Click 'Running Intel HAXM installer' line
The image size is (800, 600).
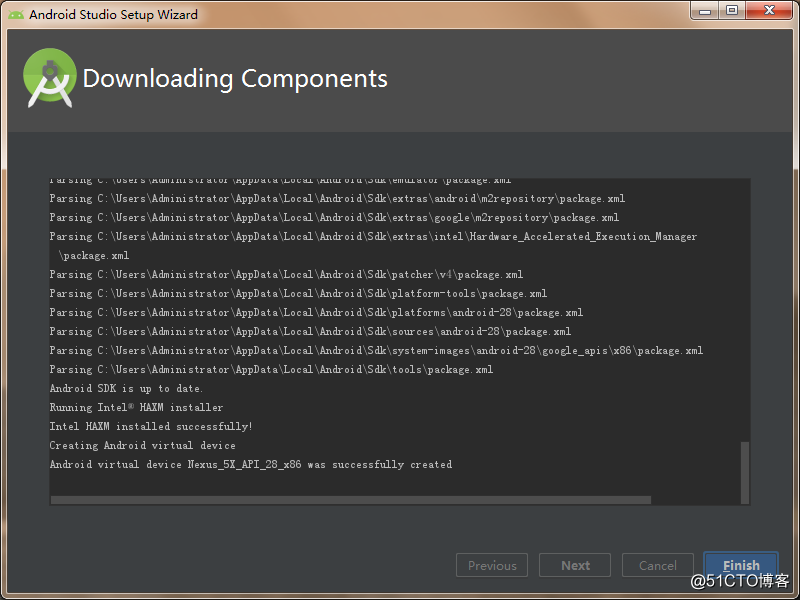coord(136,408)
